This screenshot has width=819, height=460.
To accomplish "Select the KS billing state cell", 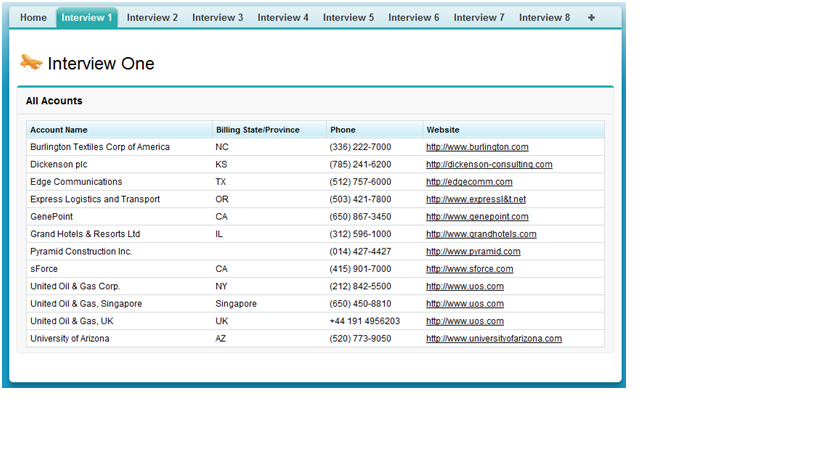I will 221,164.
